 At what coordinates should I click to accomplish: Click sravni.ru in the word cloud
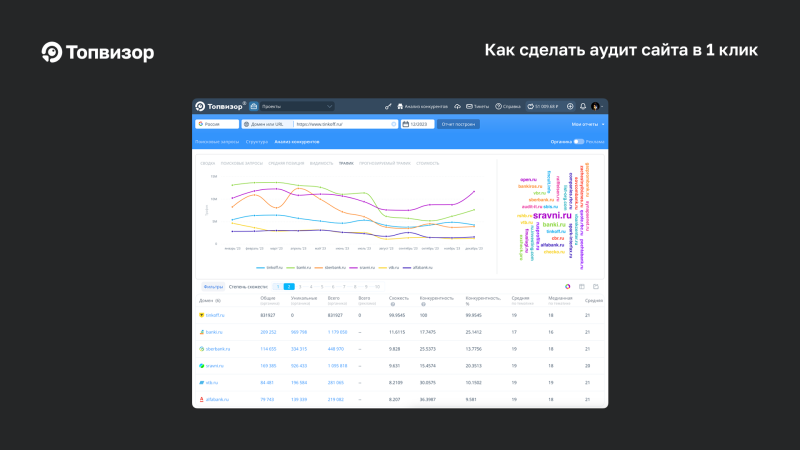coord(552,215)
